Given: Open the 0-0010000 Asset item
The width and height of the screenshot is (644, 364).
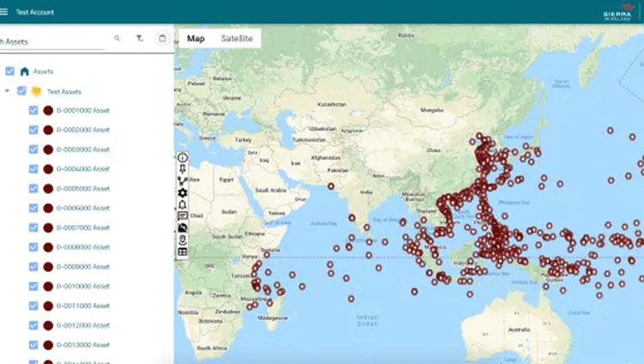Looking at the screenshot, I should pos(82,286).
